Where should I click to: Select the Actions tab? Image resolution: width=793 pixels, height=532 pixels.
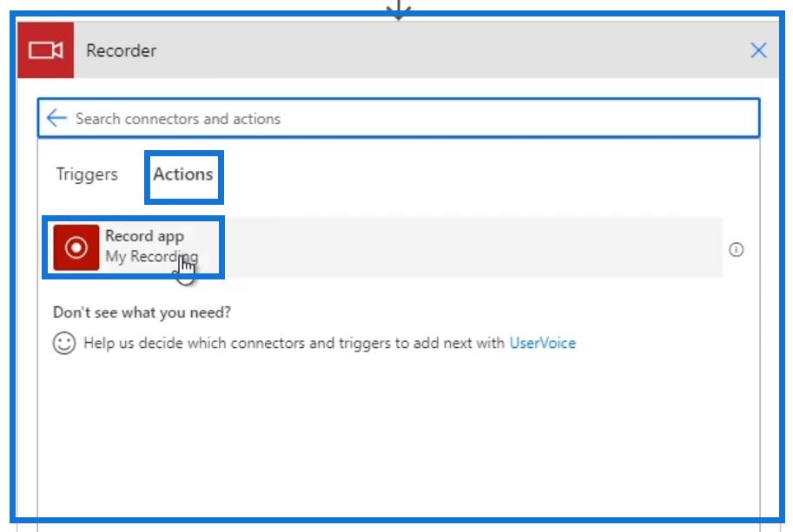183,174
